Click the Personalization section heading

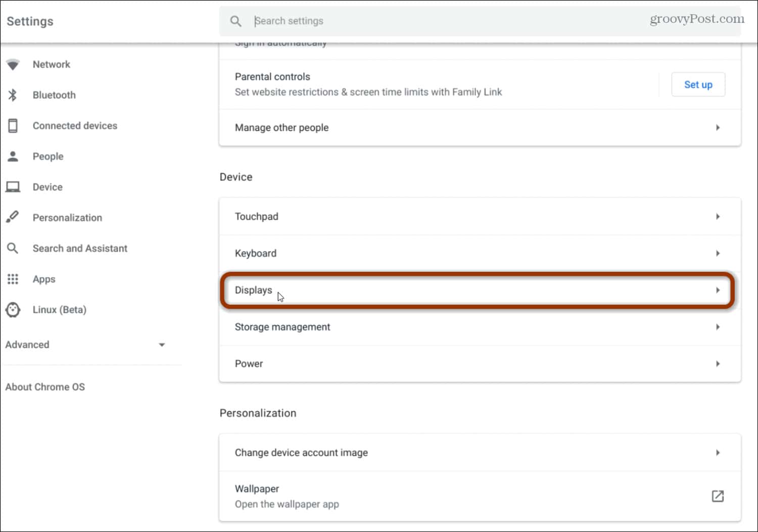click(258, 413)
